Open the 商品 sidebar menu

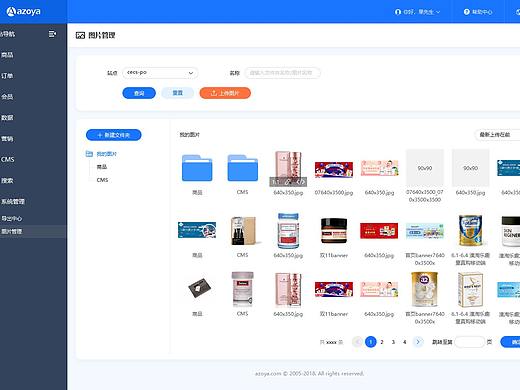click(x=7, y=55)
